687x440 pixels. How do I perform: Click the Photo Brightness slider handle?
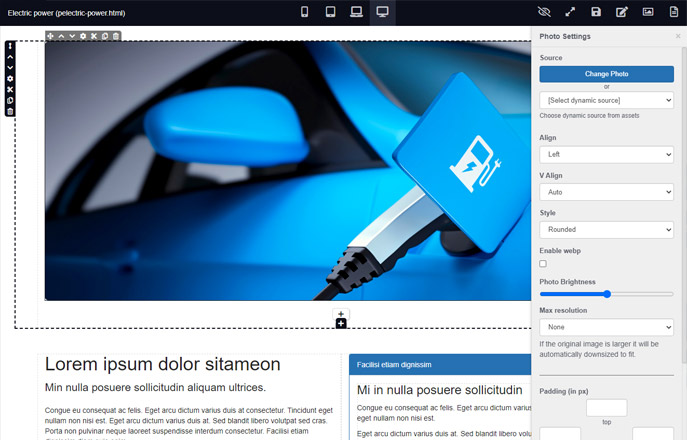click(607, 294)
